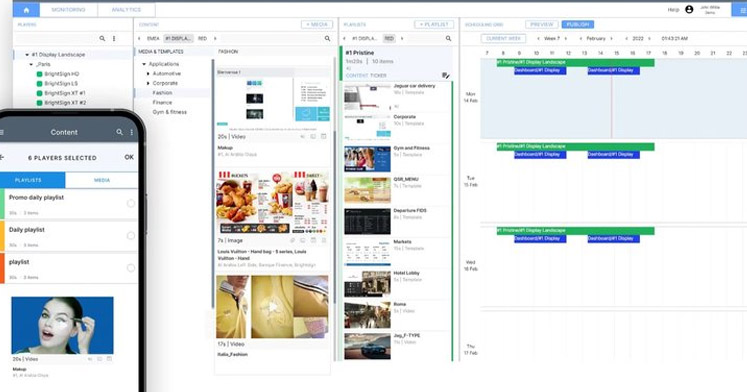
Task: Select the Gym & fitness folder
Action: point(170,112)
